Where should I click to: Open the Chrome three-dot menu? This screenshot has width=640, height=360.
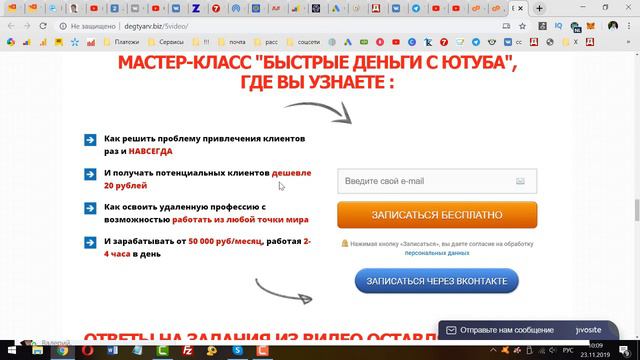[x=629, y=26]
